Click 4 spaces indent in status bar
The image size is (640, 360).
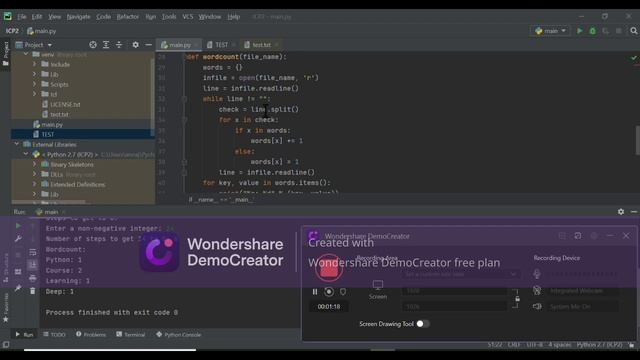coord(560,345)
